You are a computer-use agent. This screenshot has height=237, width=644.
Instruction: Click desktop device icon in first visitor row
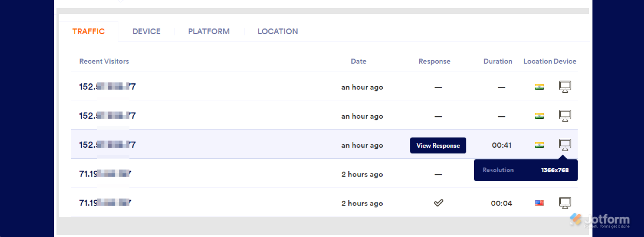tap(565, 87)
